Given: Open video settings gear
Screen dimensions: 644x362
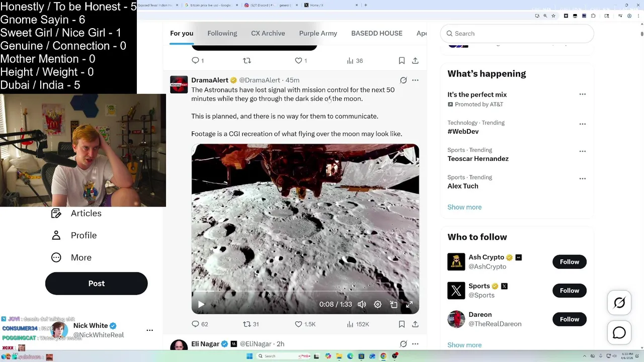Looking at the screenshot, I should click(378, 304).
